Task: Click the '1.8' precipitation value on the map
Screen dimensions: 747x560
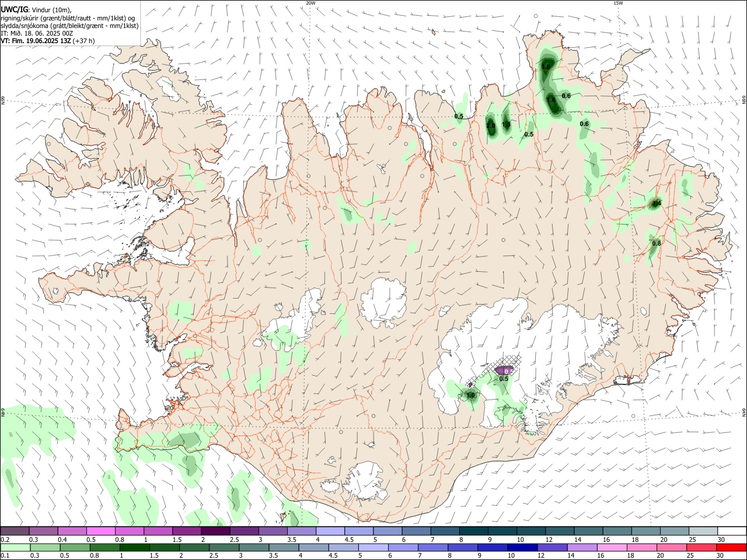Action: [550, 100]
